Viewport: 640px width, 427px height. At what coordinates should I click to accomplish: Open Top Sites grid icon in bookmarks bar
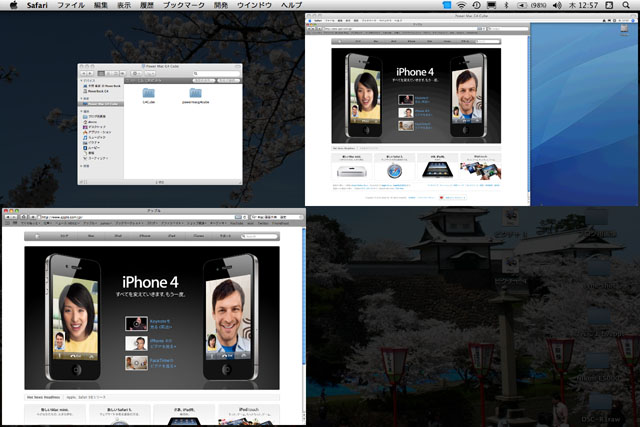pyautogui.click(x=15, y=223)
